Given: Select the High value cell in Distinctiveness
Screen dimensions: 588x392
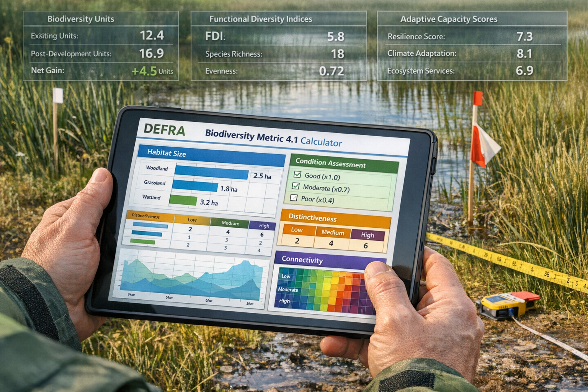Looking at the screenshot, I should tap(367, 245).
